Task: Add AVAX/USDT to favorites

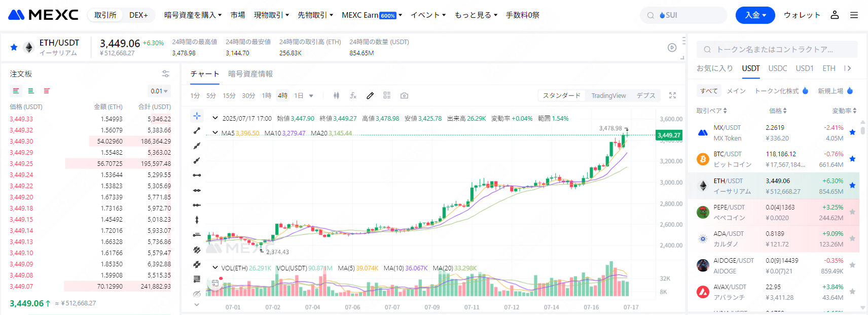Action: click(x=852, y=292)
